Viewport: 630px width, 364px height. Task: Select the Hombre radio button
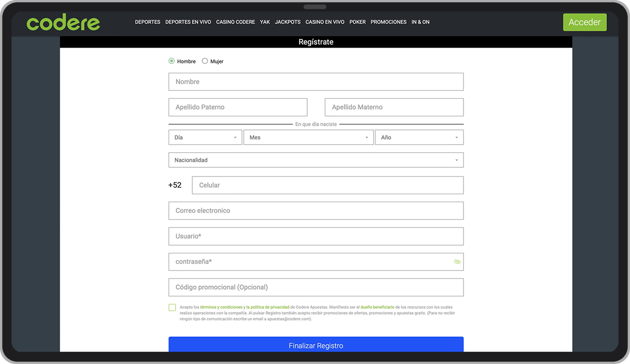[172, 60]
